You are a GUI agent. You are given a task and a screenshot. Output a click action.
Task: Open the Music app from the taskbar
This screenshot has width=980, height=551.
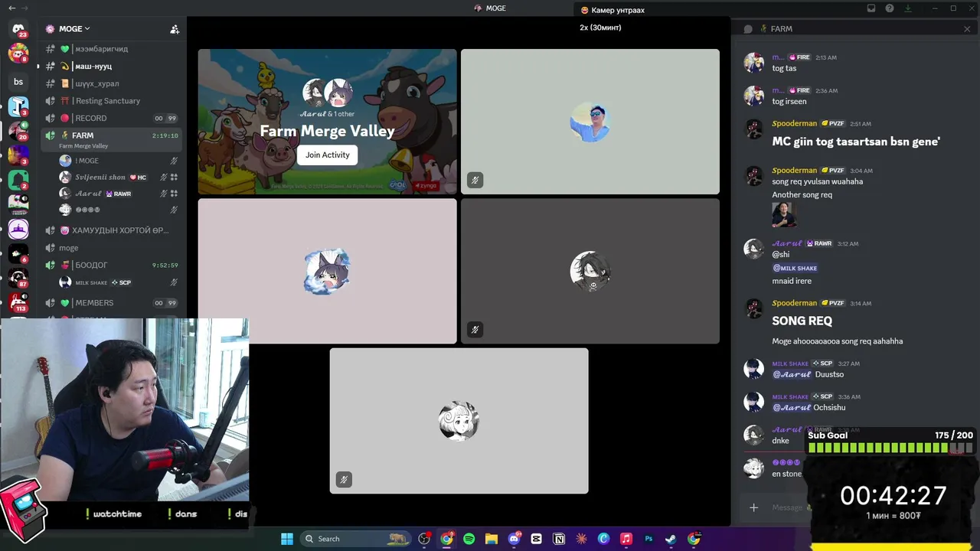point(626,539)
